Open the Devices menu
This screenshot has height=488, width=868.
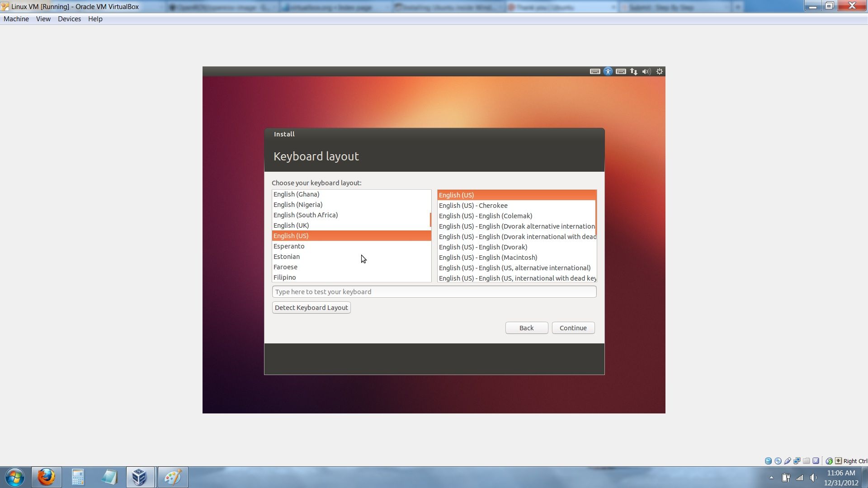(70, 19)
